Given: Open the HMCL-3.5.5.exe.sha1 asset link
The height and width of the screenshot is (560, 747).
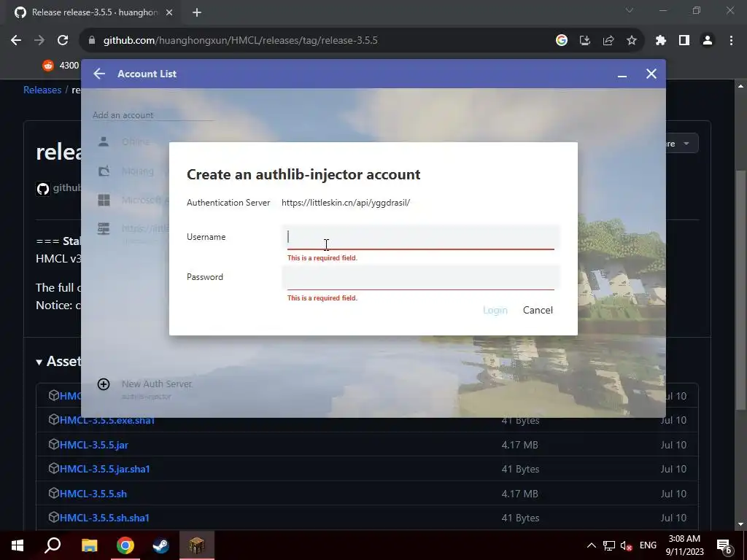Looking at the screenshot, I should 107,420.
